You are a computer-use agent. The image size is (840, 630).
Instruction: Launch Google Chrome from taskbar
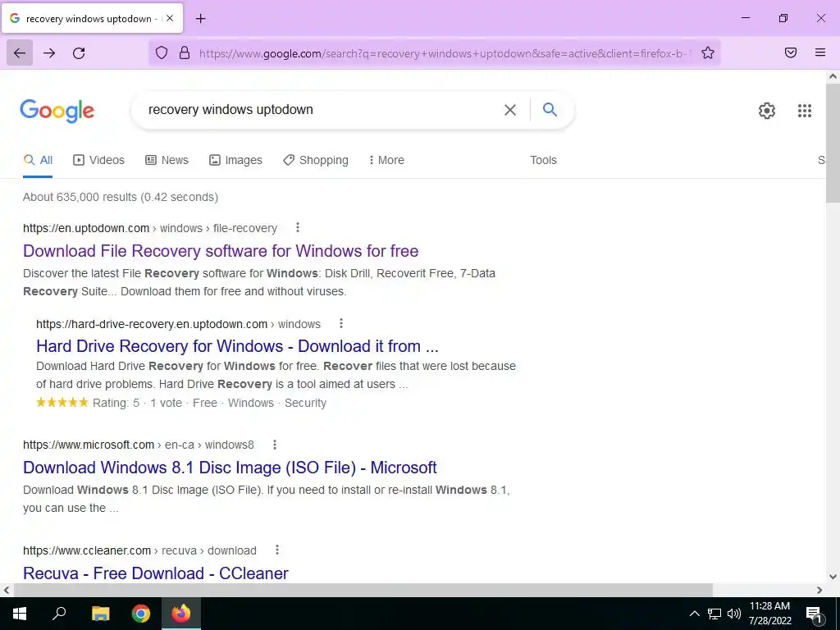141,614
